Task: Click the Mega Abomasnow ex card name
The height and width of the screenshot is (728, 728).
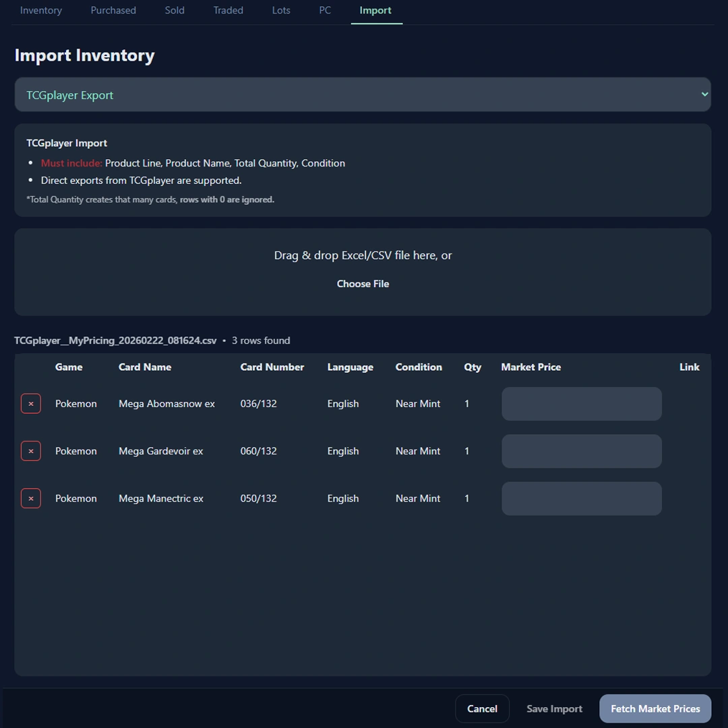Action: point(166,404)
